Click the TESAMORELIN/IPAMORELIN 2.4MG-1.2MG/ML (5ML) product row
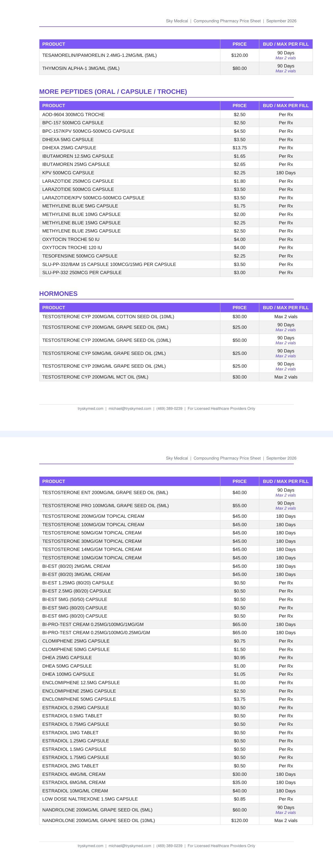333x868 pixels. point(176,55)
